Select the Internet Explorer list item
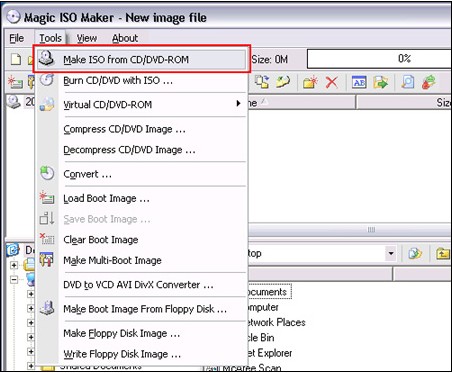452x373 pixels. point(270,353)
